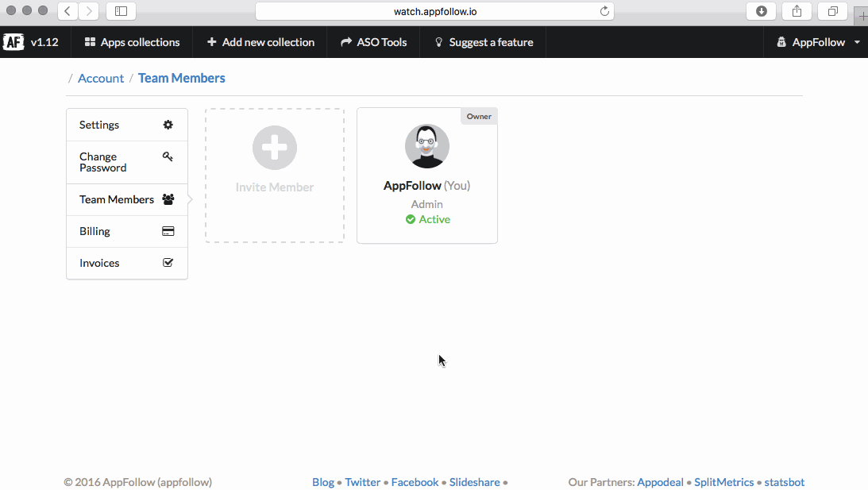868x490 pixels.
Task: Open the Settings gear in sidebar
Action: click(168, 125)
